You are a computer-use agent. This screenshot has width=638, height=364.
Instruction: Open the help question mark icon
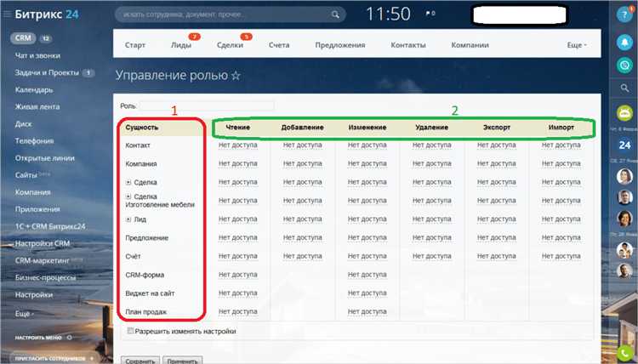pos(624,14)
